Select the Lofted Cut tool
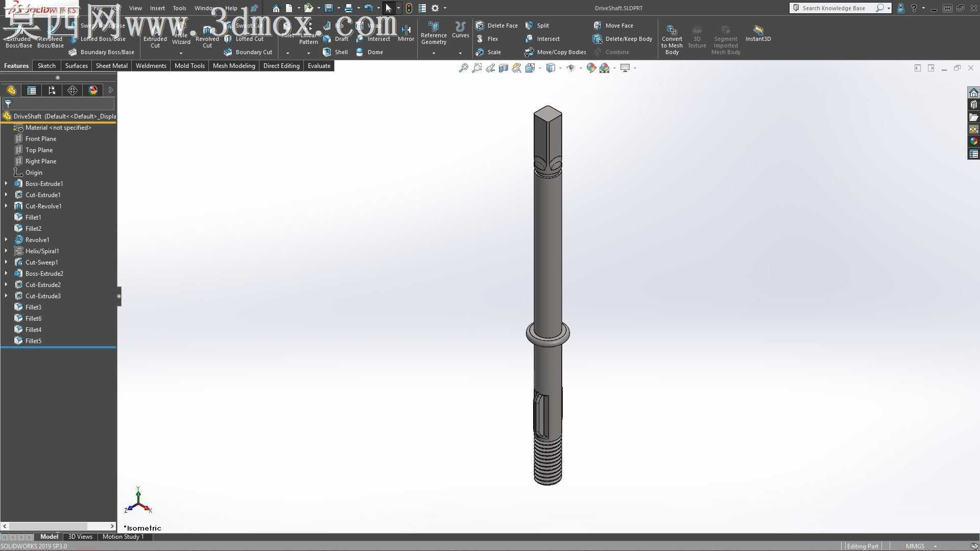This screenshot has width=980, height=551. [x=244, y=39]
